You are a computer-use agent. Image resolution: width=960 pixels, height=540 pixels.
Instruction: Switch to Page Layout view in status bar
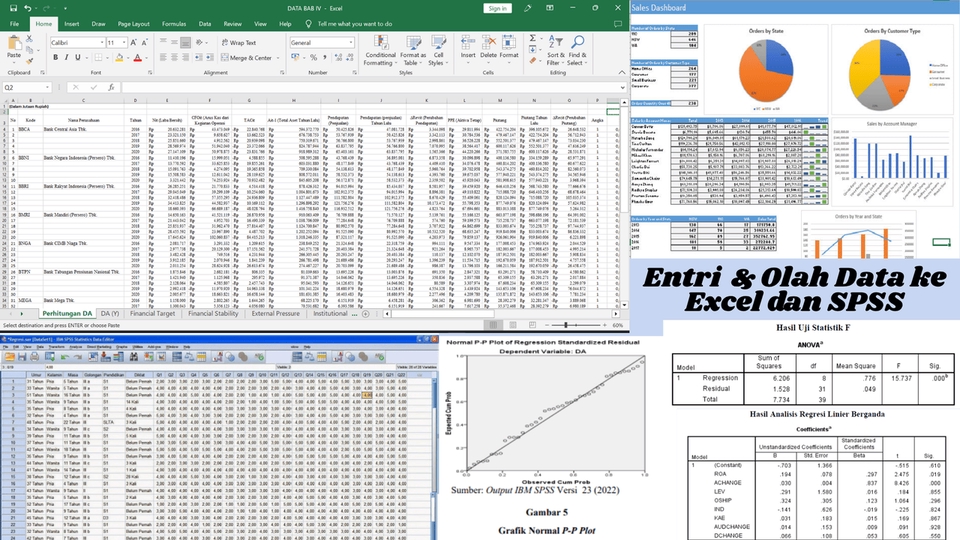tap(512, 325)
